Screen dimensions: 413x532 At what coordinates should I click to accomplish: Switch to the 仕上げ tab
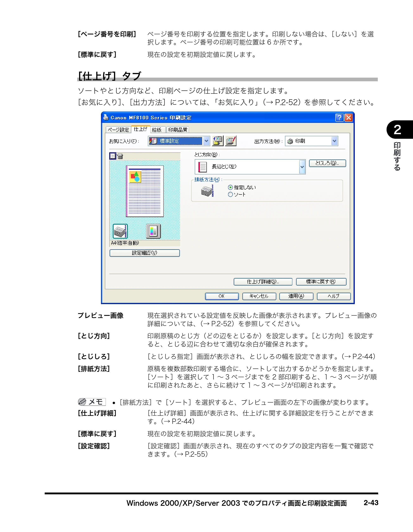141,129
